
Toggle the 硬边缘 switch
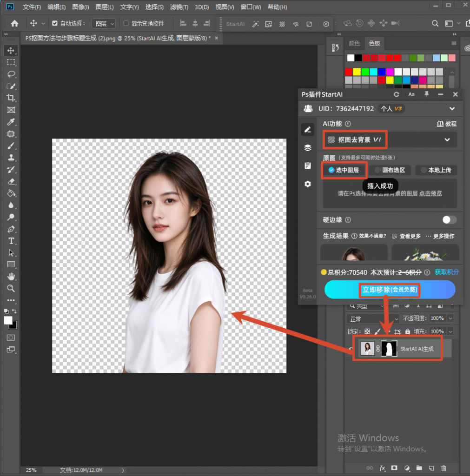pyautogui.click(x=450, y=220)
